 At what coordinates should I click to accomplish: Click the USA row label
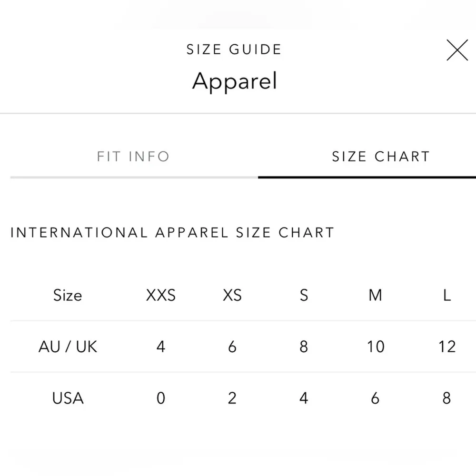click(x=68, y=398)
